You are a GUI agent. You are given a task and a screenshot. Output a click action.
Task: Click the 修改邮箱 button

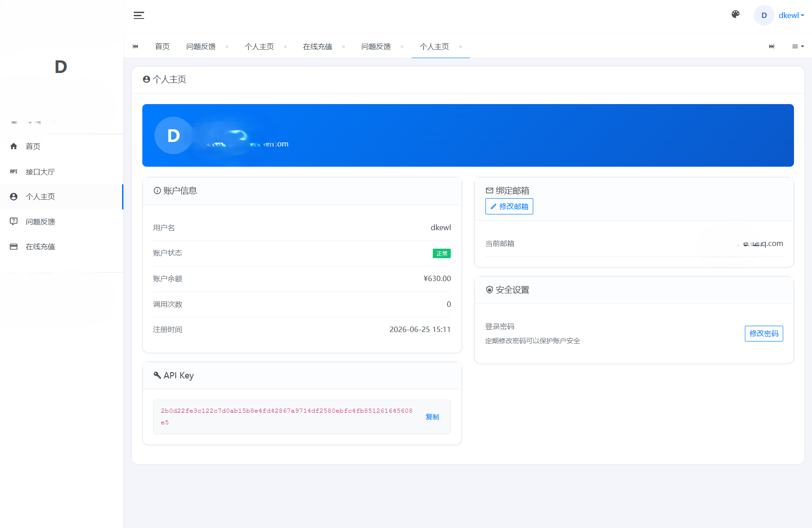(509, 206)
